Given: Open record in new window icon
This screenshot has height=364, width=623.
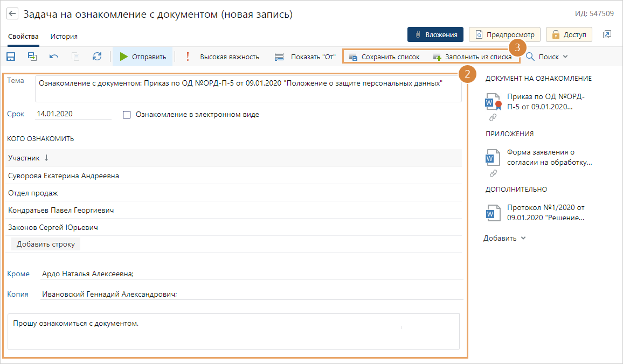Looking at the screenshot, I should click(607, 34).
